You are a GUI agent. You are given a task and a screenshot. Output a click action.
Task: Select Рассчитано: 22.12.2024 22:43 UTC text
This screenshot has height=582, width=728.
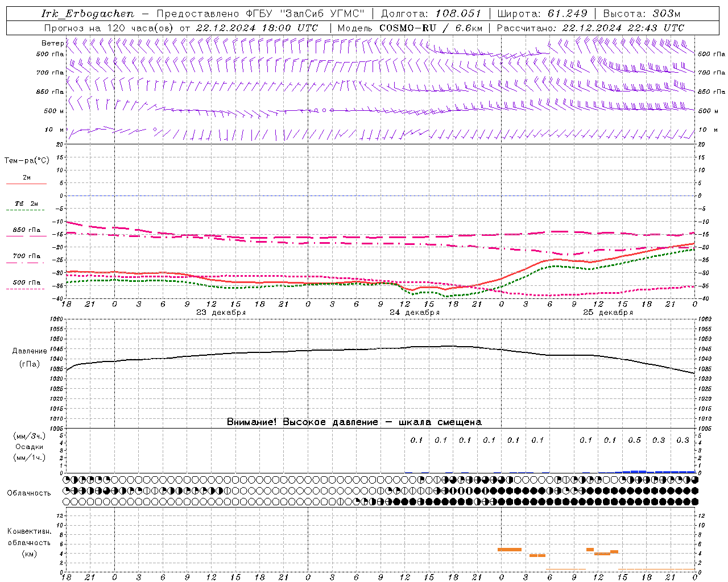(590, 28)
